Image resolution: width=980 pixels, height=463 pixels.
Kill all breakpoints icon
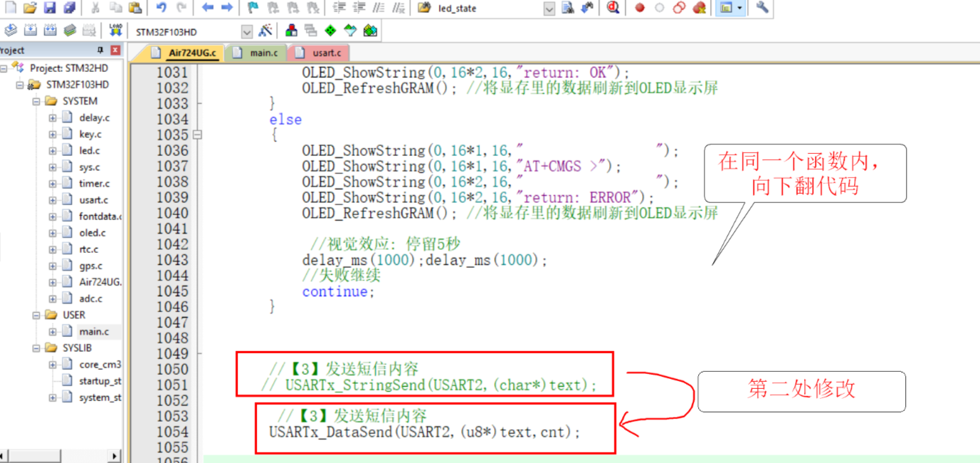pos(700,8)
